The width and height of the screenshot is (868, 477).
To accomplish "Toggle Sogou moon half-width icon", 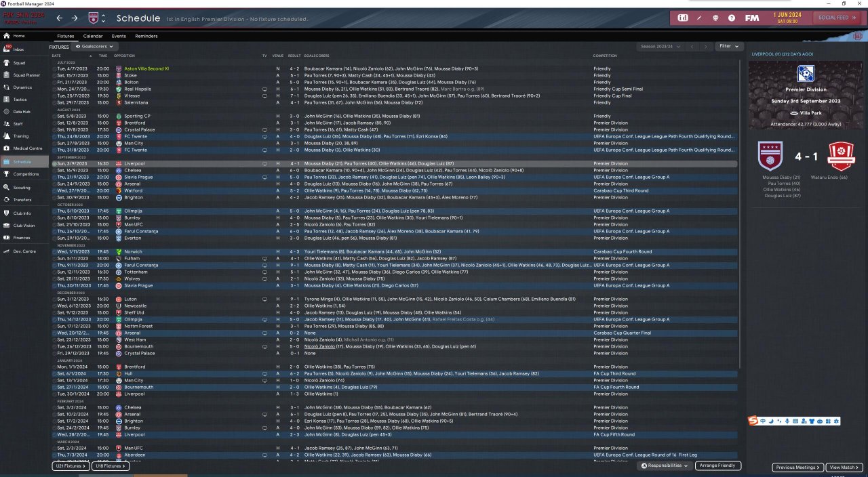I will coord(771,421).
